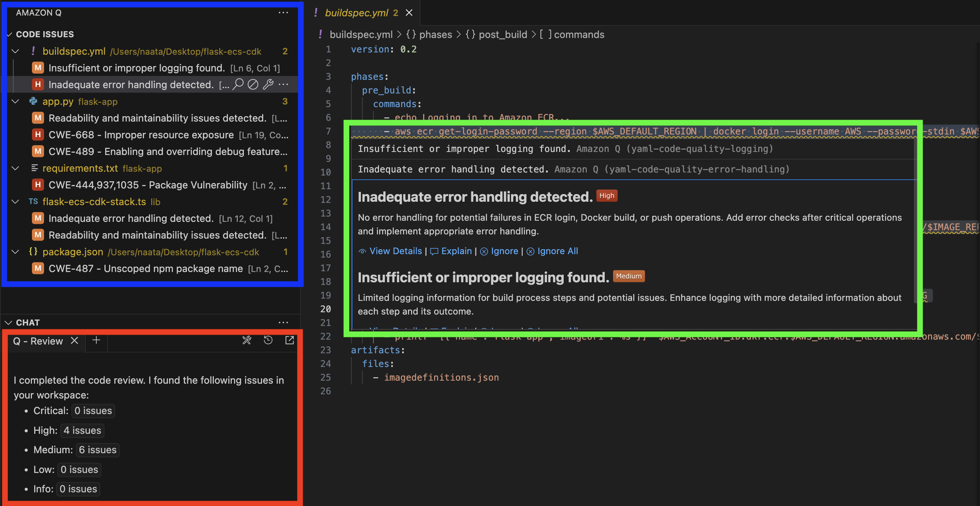This screenshot has height=506, width=980.
Task: Open the magnifier view icon on the issue row
Action: [x=238, y=84]
